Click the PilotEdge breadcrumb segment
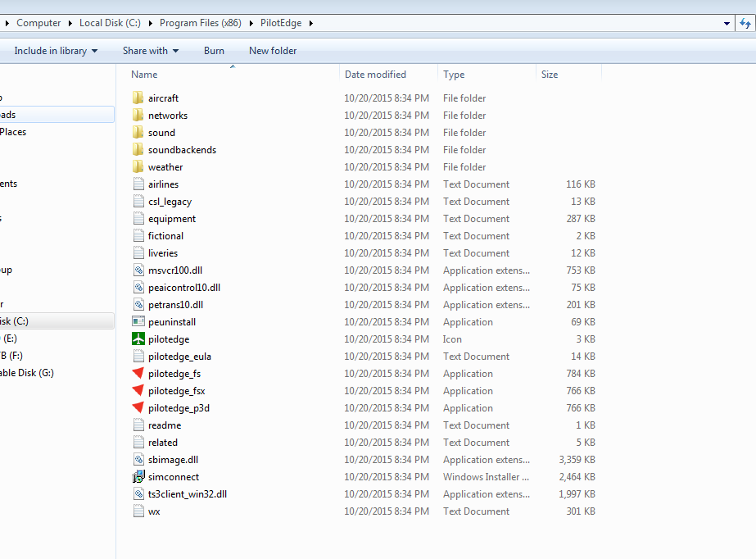756x559 pixels. [281, 23]
